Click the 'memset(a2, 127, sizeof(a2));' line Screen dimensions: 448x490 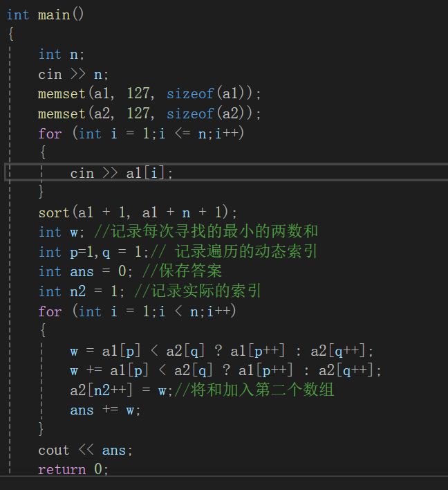click(149, 114)
